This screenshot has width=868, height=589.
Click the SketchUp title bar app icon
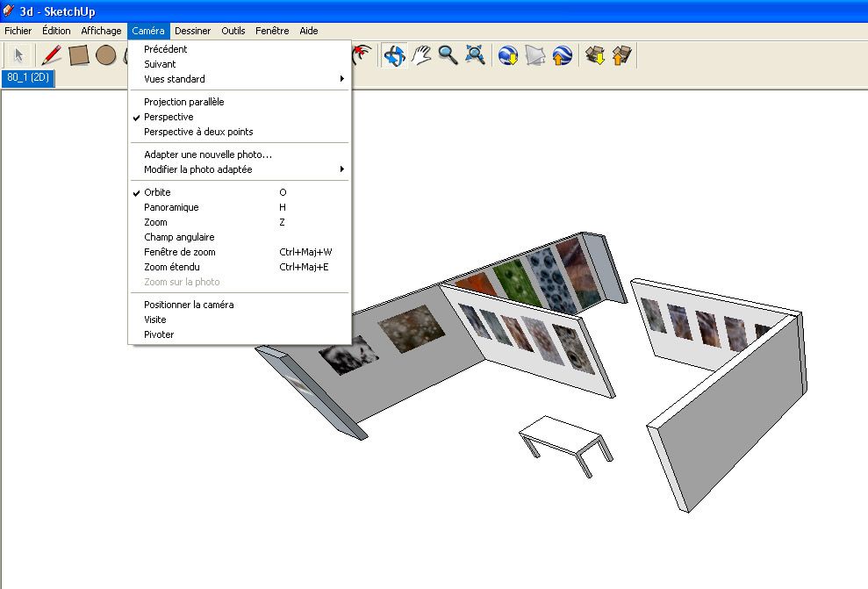click(8, 11)
